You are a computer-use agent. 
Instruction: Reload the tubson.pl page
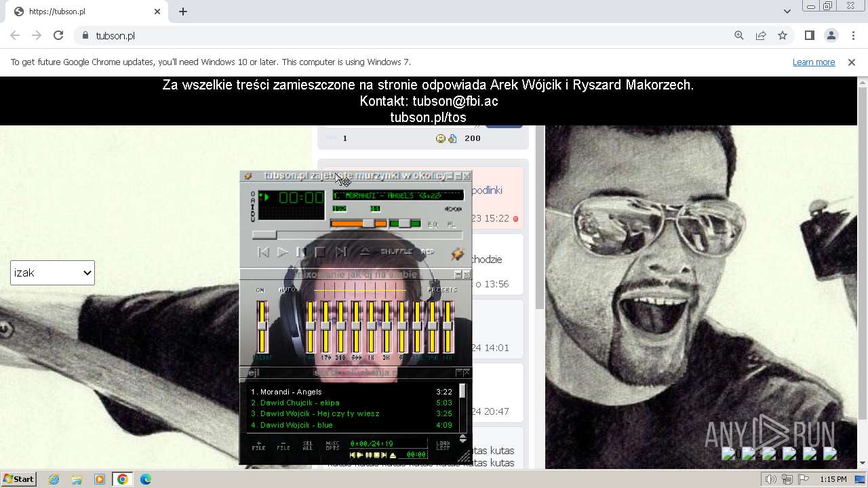tap(58, 35)
